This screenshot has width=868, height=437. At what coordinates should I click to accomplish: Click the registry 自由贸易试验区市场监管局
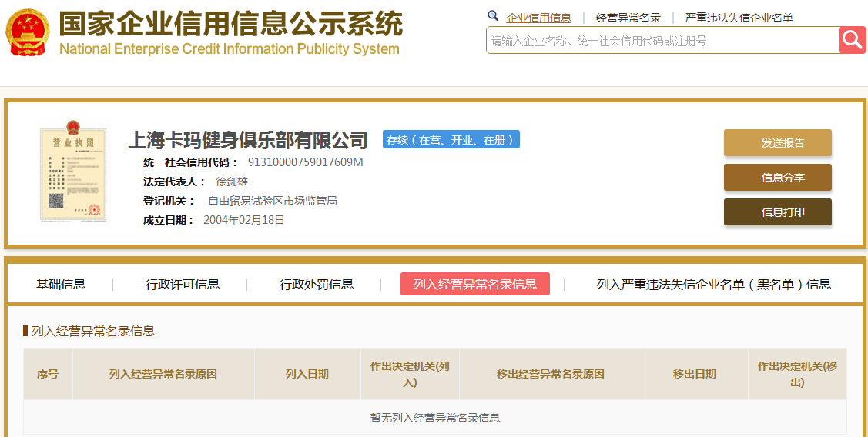273,201
